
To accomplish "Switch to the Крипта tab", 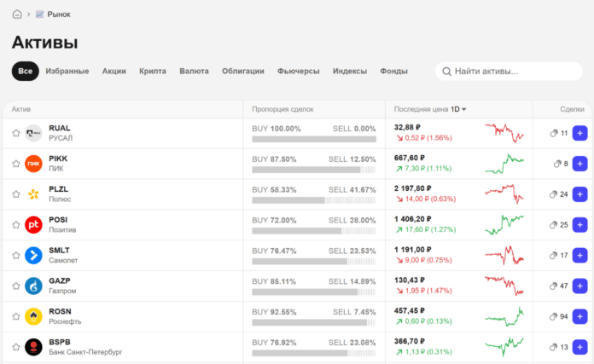I will click(x=153, y=71).
